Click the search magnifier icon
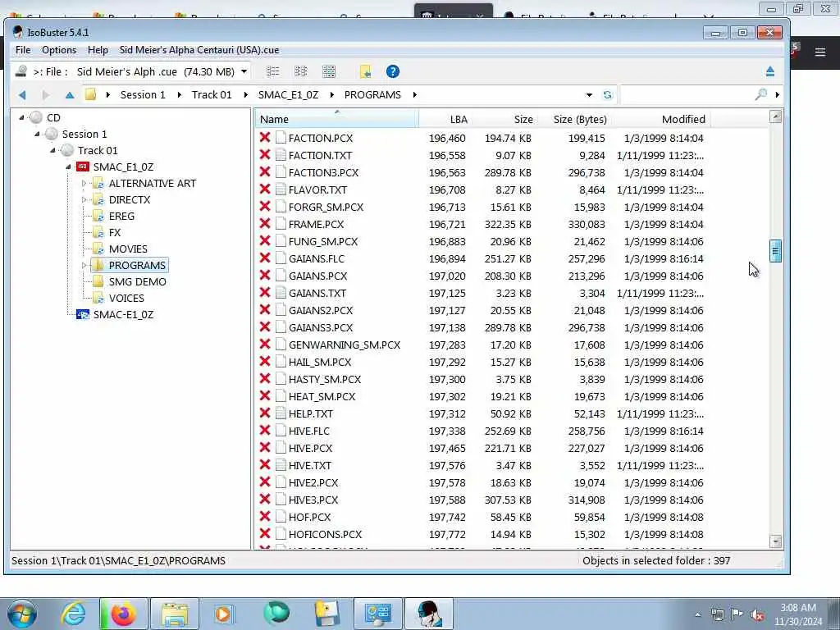 [760, 95]
